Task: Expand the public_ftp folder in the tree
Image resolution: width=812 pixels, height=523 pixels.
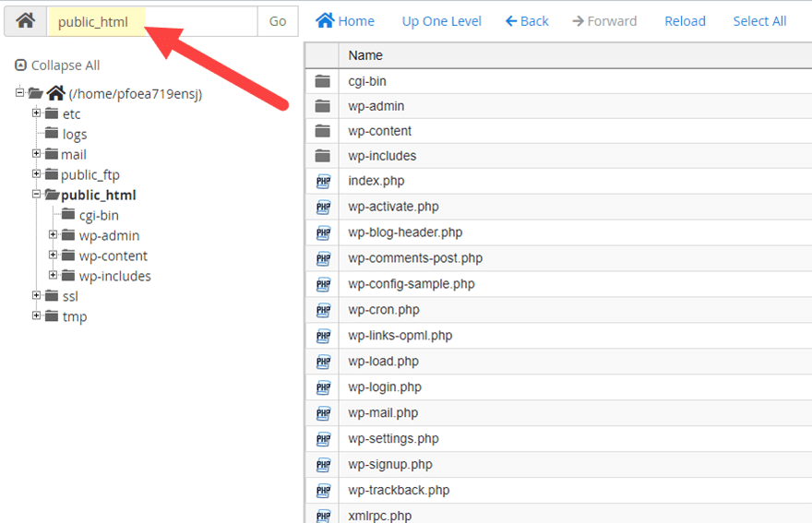Action: 36,173
